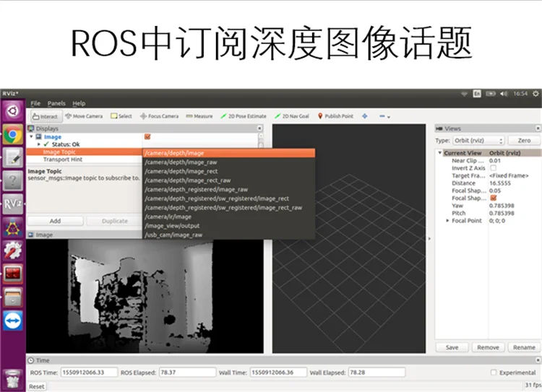Open the view Type Orbit (rviz) dropdown
Image resolution: width=542 pixels, height=392 pixels.
click(478, 141)
